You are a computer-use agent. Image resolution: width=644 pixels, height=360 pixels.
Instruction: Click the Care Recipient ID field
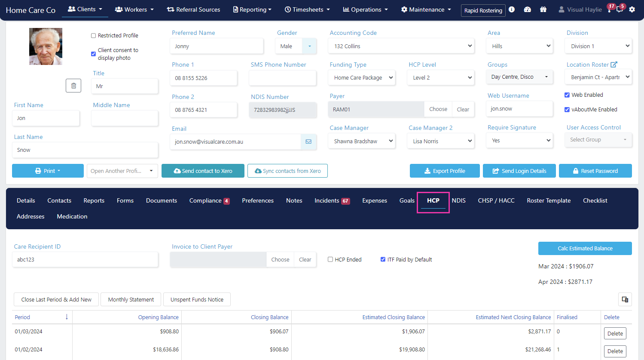click(85, 259)
